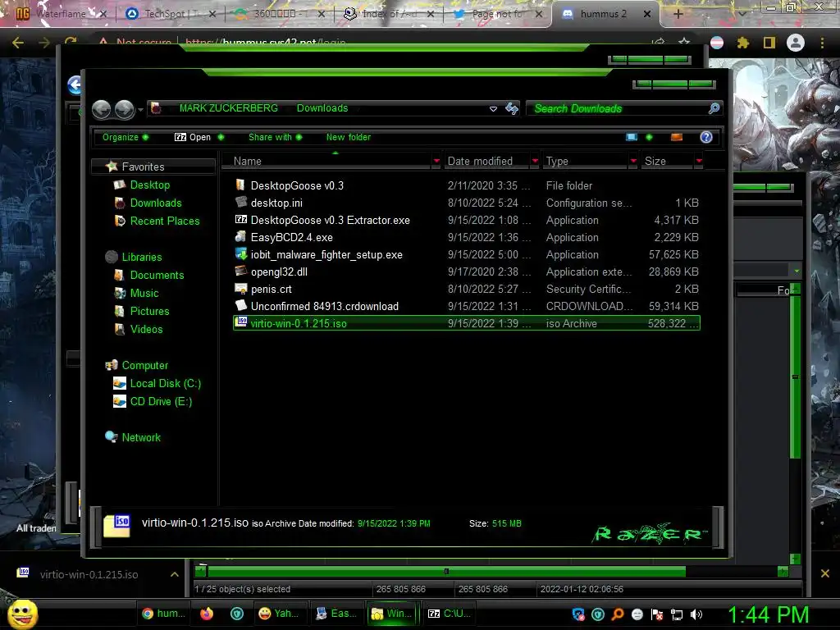Open Videos library
This screenshot has width=840, height=630.
click(x=146, y=329)
